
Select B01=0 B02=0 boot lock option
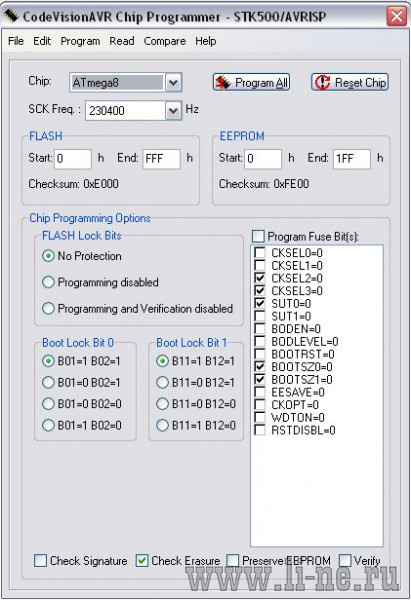tap(48, 404)
